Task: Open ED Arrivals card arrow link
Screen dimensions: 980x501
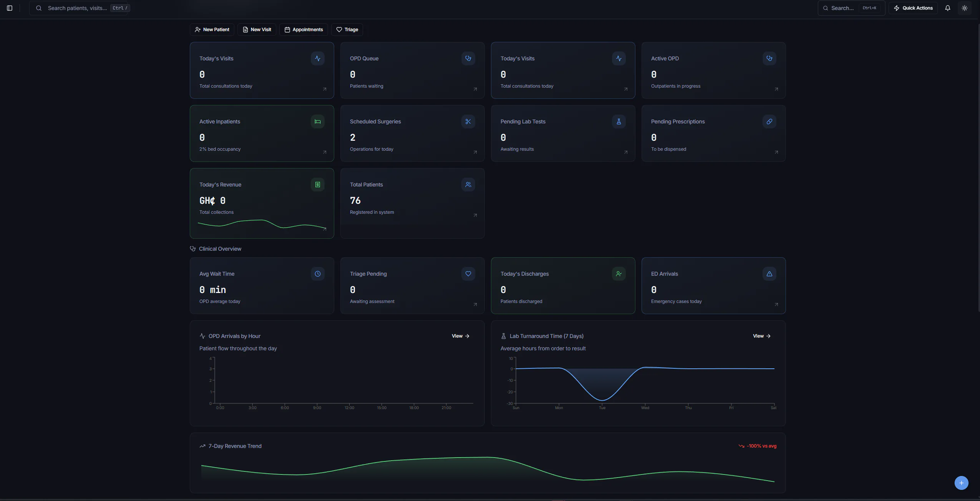Action: 776,305
